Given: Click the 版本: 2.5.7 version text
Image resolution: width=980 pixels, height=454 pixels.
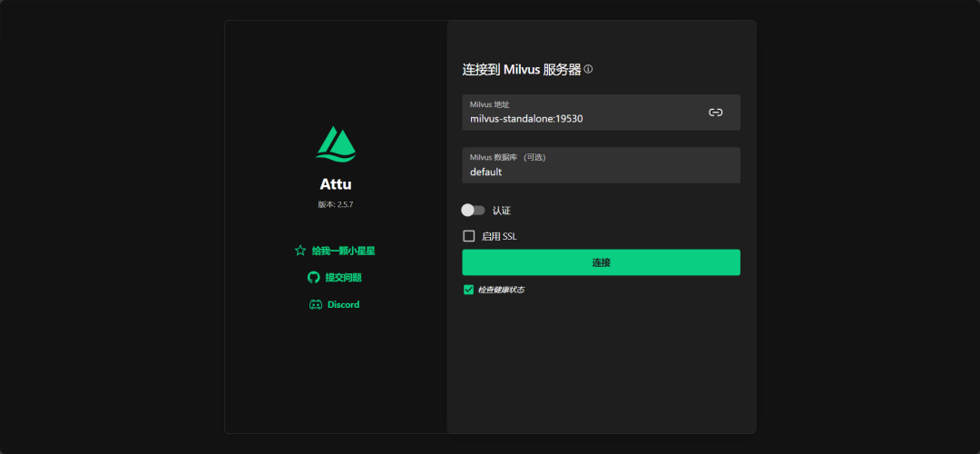Looking at the screenshot, I should [x=336, y=204].
